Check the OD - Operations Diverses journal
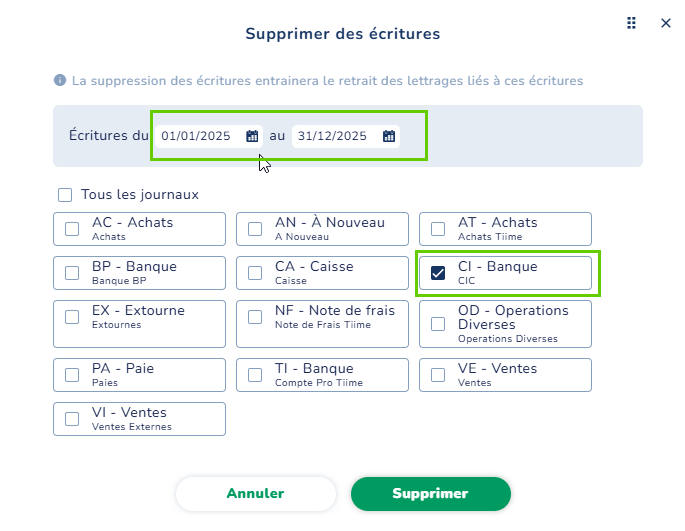 (x=438, y=324)
